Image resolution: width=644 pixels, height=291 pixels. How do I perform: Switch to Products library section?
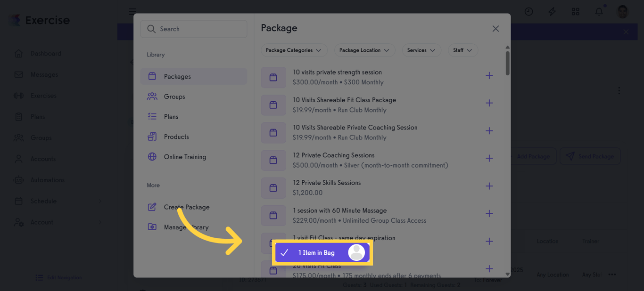176,137
